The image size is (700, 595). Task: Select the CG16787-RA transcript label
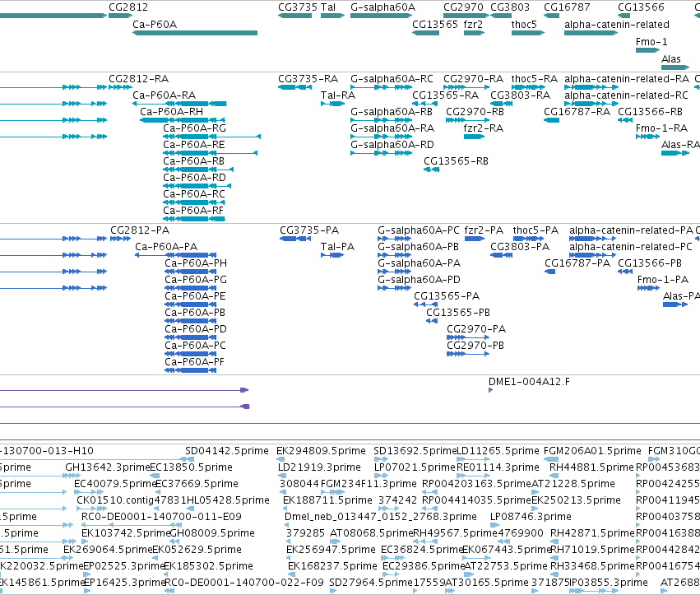pyautogui.click(x=577, y=112)
